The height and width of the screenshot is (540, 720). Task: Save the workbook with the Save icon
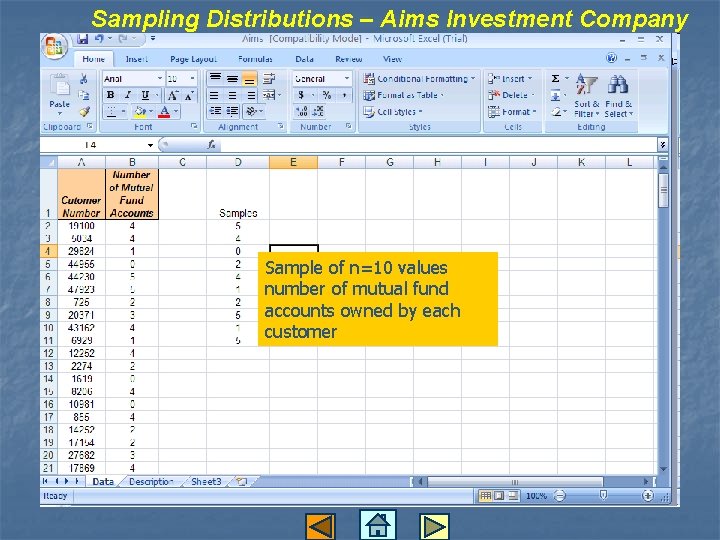[83, 39]
